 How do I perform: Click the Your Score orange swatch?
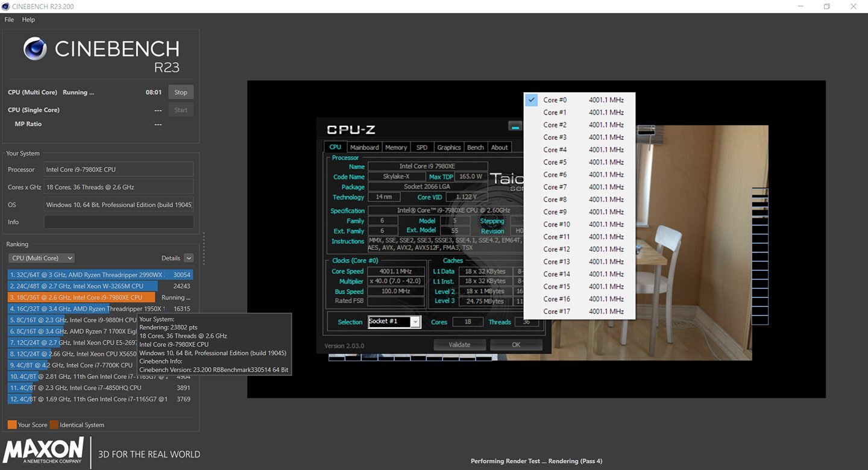coord(12,425)
